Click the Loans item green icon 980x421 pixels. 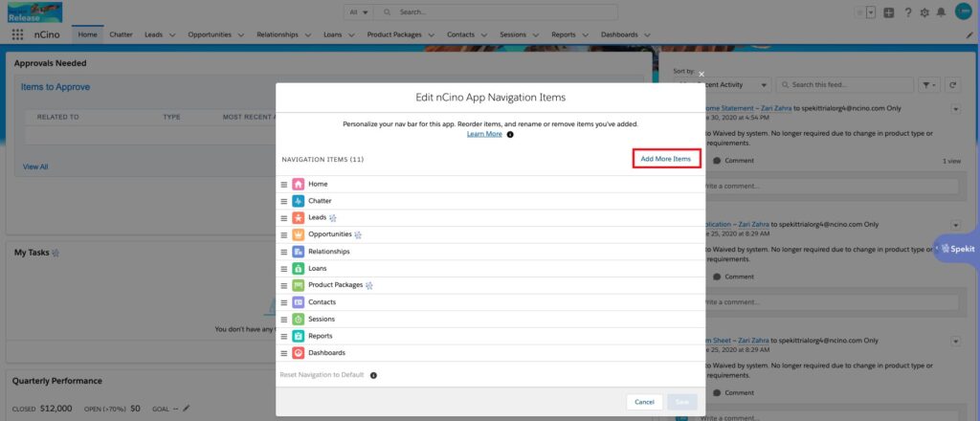299,269
